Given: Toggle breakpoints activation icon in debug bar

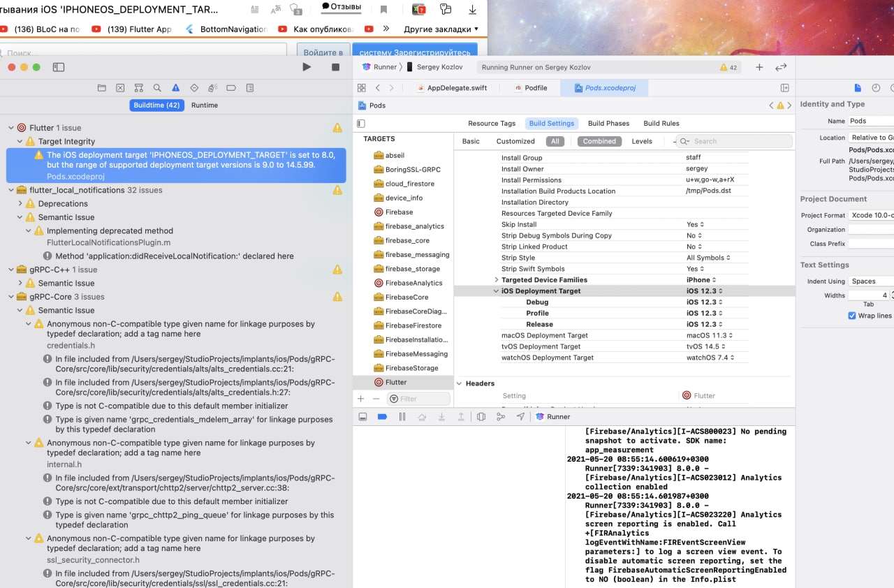Looking at the screenshot, I should [382, 417].
